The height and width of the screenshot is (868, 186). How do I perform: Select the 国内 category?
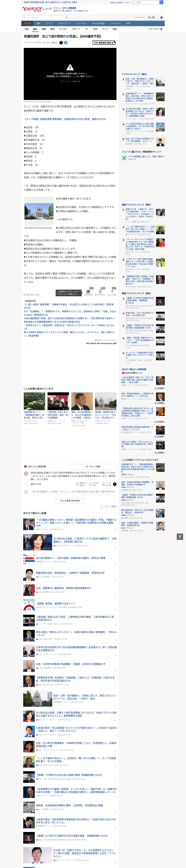tap(35, 29)
